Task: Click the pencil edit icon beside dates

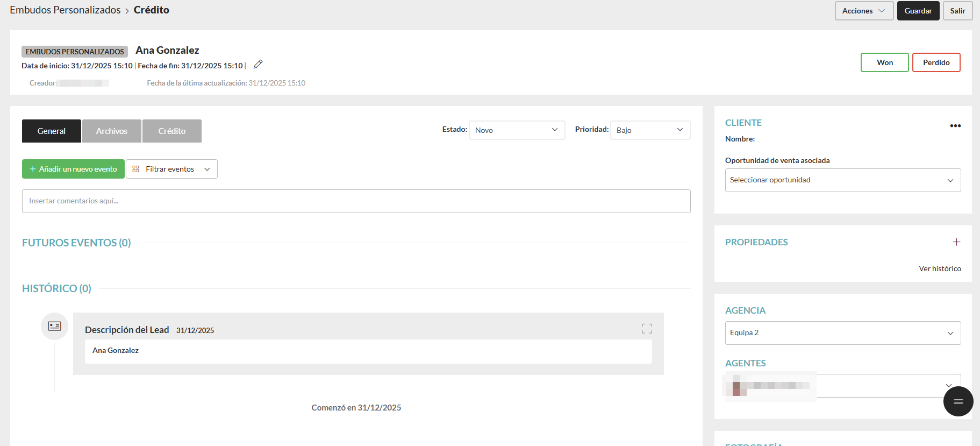Action: coord(258,65)
